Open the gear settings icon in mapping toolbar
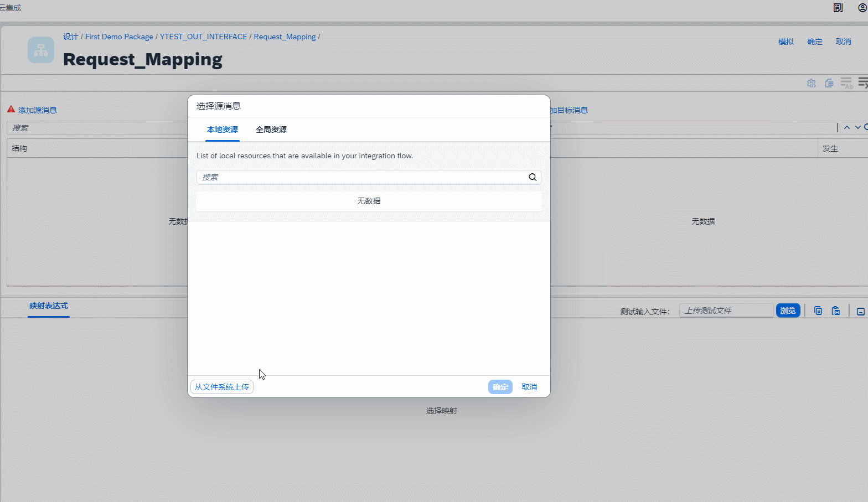This screenshot has height=502, width=868. click(812, 83)
